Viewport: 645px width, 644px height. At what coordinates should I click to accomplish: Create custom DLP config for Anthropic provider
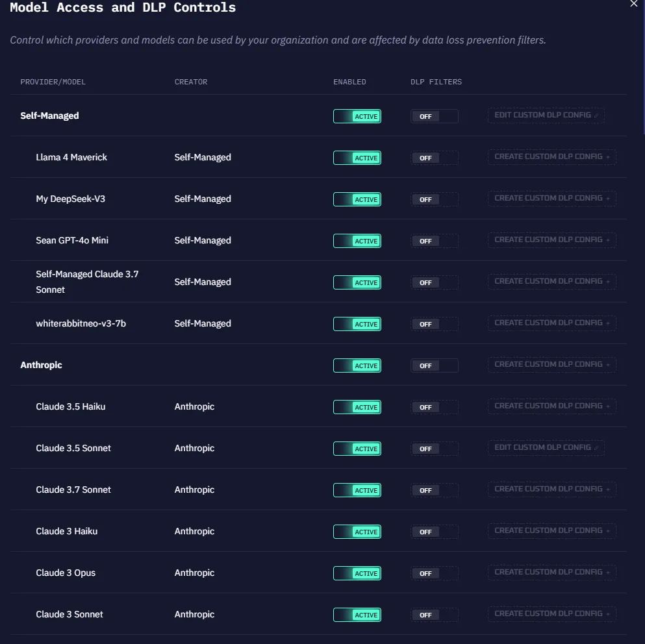click(x=552, y=365)
